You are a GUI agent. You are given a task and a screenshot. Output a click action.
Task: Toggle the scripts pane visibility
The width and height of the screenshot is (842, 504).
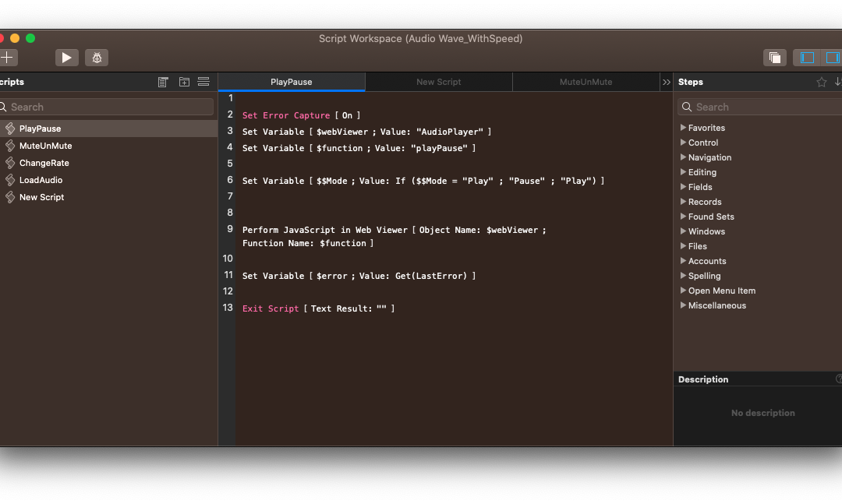coord(807,58)
